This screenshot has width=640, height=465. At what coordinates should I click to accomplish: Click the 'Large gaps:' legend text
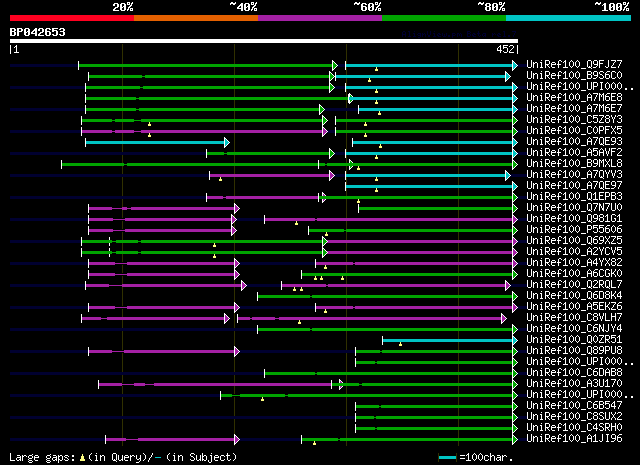pyautogui.click(x=42, y=457)
